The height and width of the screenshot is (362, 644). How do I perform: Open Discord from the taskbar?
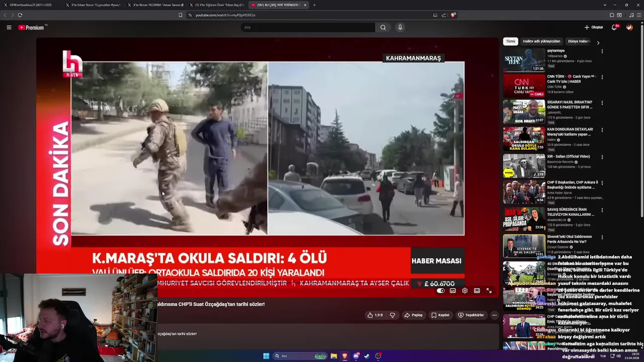(x=356, y=356)
